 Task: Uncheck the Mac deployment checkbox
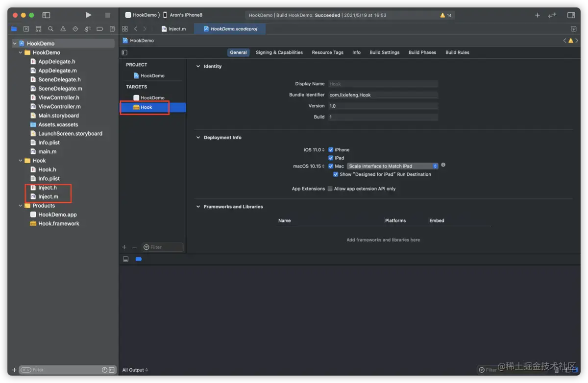point(331,166)
